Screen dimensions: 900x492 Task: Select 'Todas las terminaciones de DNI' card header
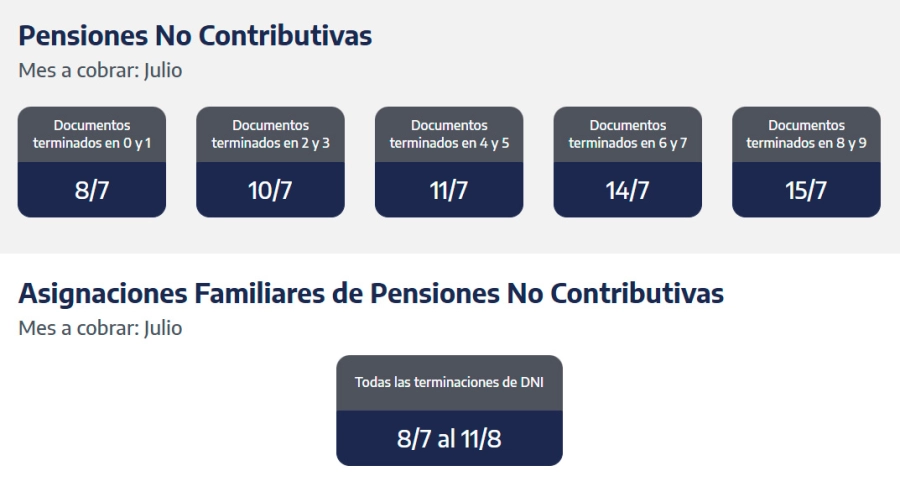coord(449,382)
